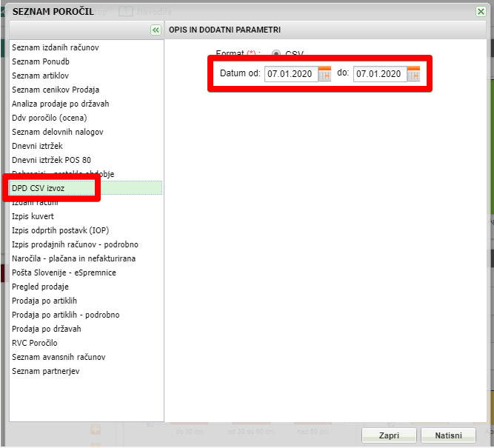The image size is (494, 448).
Task: Click the do date input field
Action: coord(380,74)
